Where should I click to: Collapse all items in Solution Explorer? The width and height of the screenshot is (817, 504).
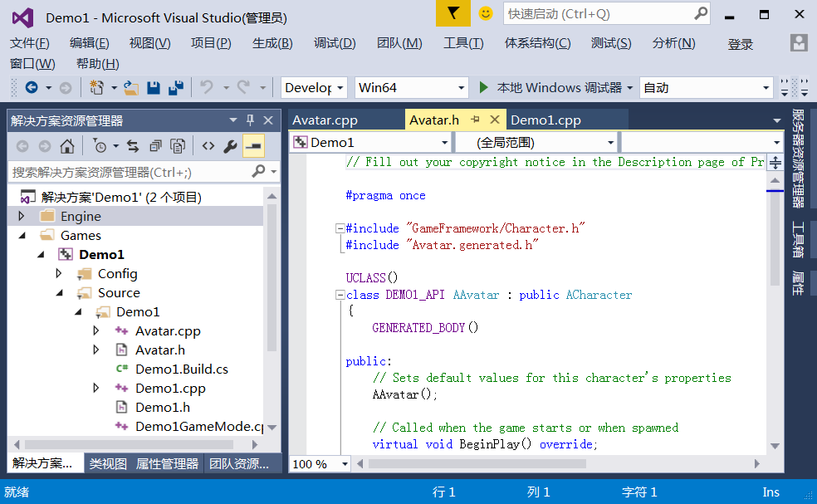click(155, 146)
